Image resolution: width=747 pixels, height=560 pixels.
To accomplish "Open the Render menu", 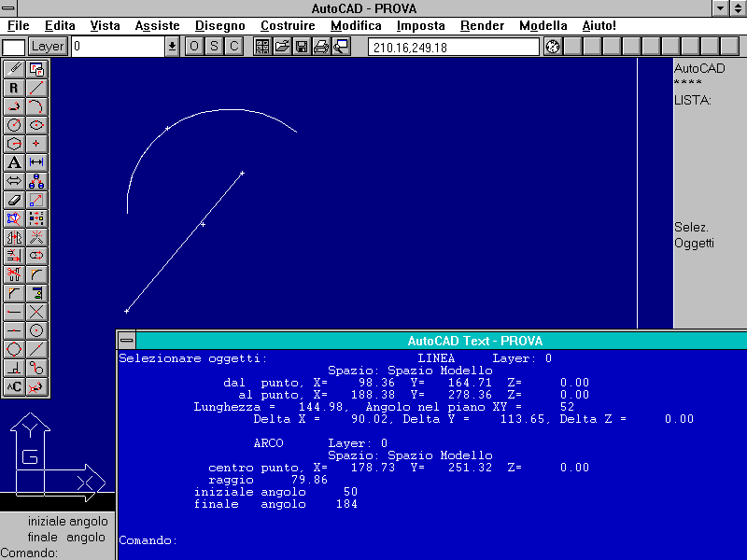I will [482, 26].
